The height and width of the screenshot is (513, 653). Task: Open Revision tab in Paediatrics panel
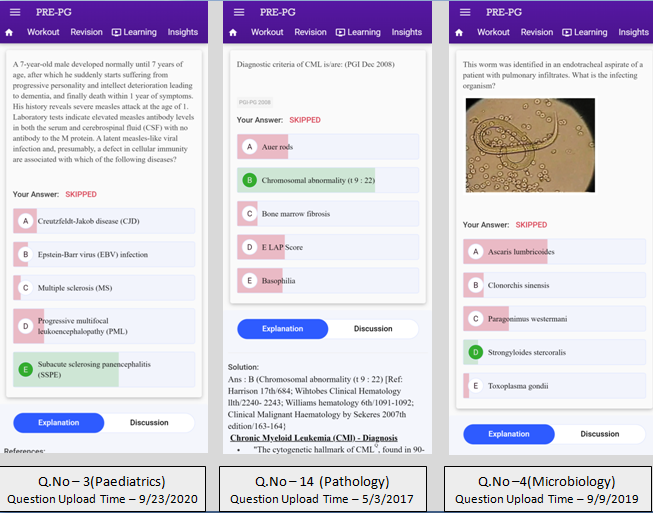click(x=86, y=32)
